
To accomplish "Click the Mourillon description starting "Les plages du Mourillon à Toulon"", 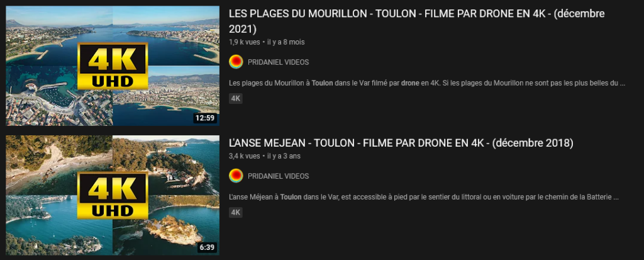I will click(427, 83).
